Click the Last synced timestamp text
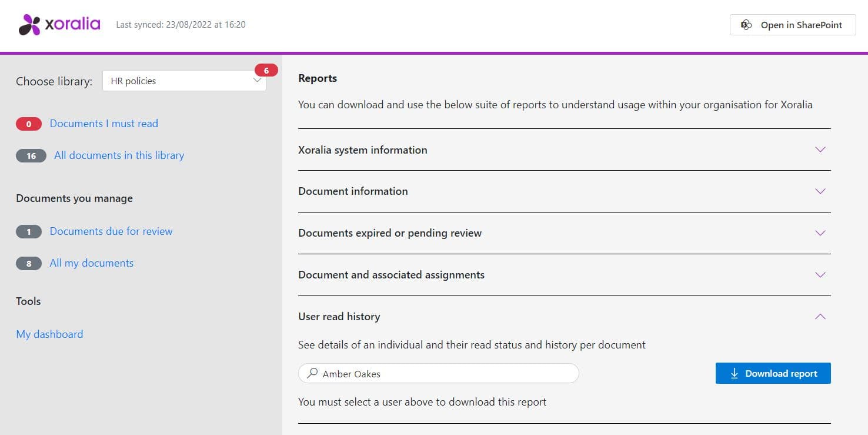Viewport: 868px width, 435px height. [x=181, y=25]
